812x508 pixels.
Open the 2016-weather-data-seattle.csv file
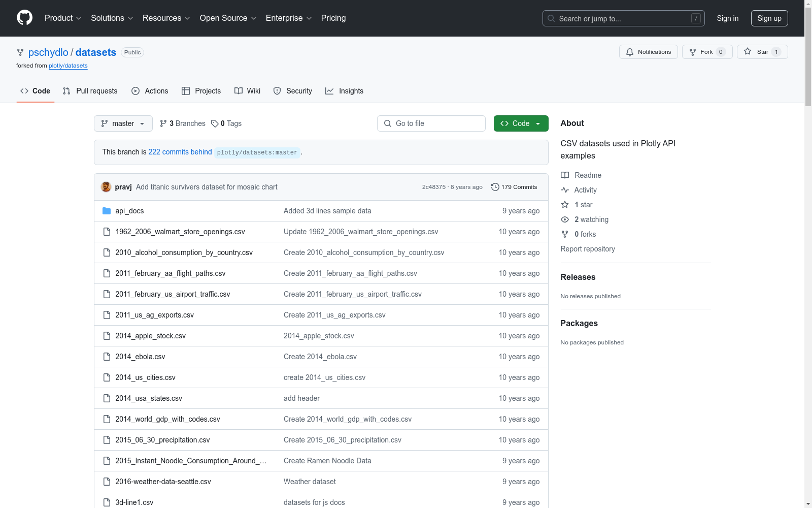[163, 482]
